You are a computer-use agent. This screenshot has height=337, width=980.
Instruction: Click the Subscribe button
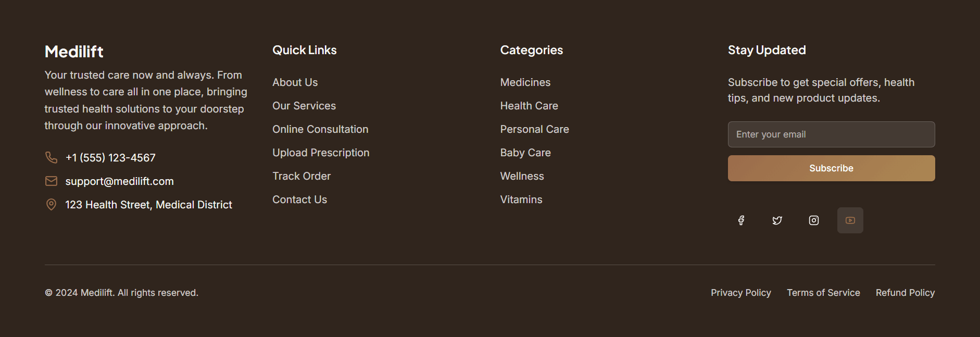click(x=831, y=168)
